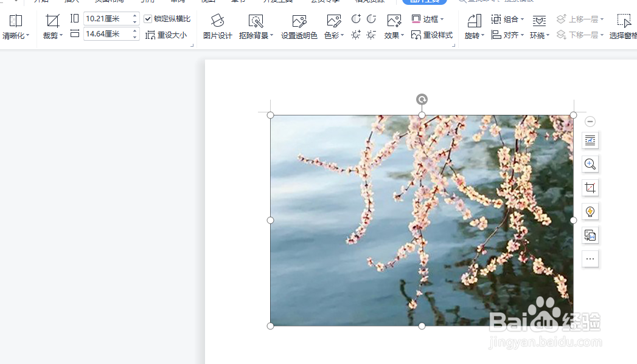Screen dimensions: 637x364
Task: Select the 裁剪 crop tool in ribbon
Action: point(52,21)
